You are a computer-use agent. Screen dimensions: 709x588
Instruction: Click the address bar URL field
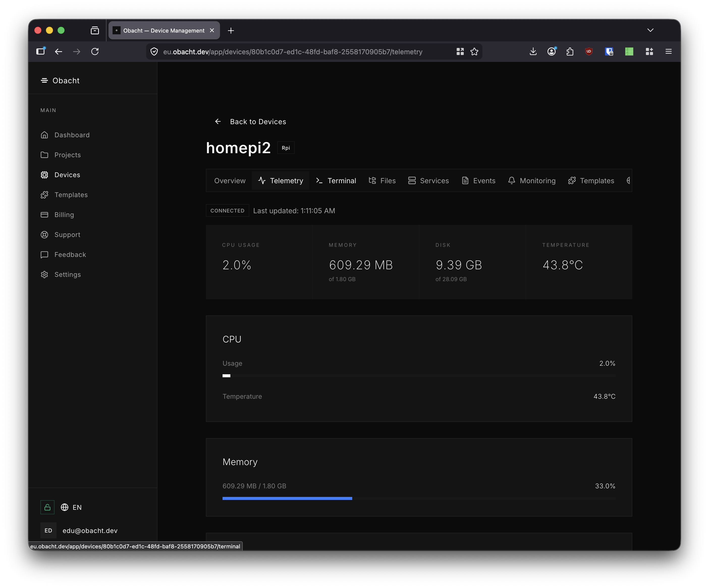click(x=292, y=52)
